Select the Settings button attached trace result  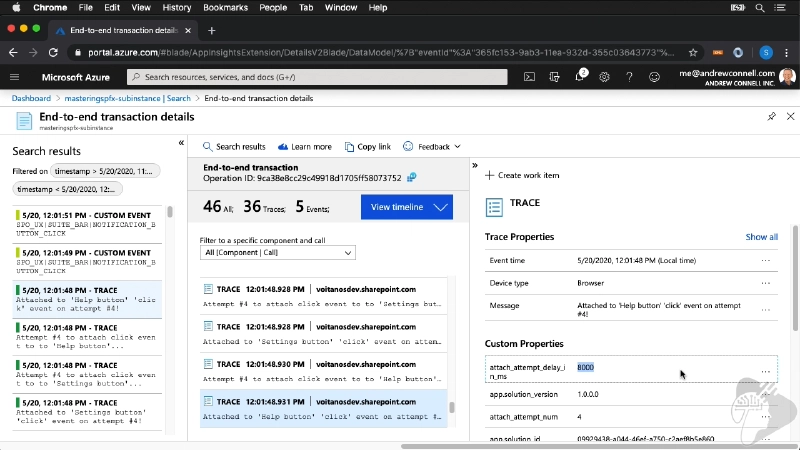tap(87, 412)
